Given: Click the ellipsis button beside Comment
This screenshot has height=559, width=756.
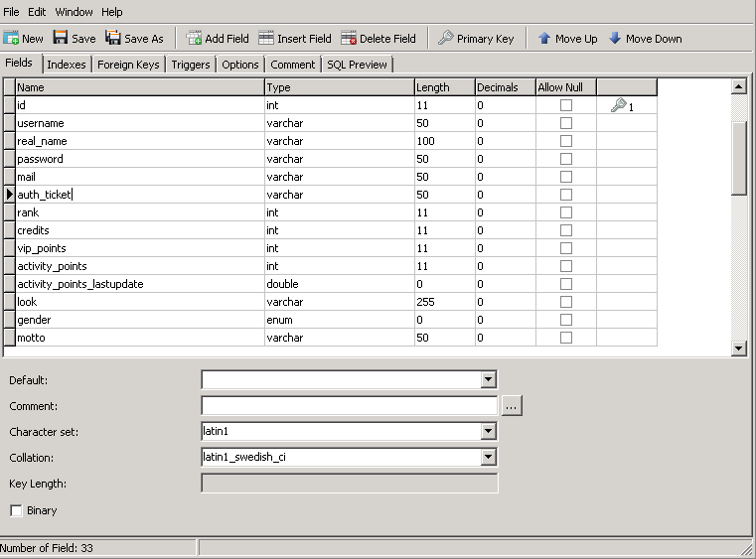Looking at the screenshot, I should 512,406.
